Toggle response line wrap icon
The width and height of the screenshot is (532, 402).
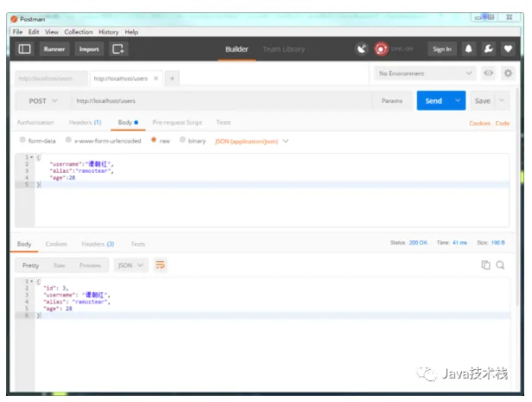point(160,265)
